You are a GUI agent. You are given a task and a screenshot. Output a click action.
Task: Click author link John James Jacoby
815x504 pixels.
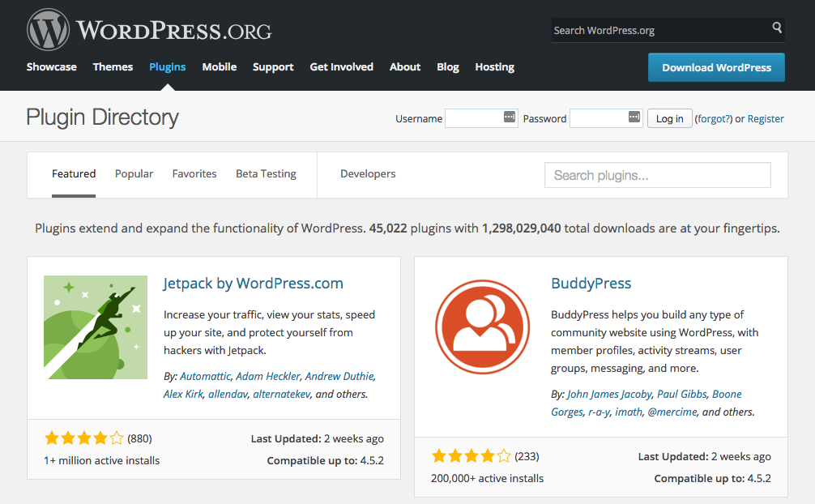609,394
